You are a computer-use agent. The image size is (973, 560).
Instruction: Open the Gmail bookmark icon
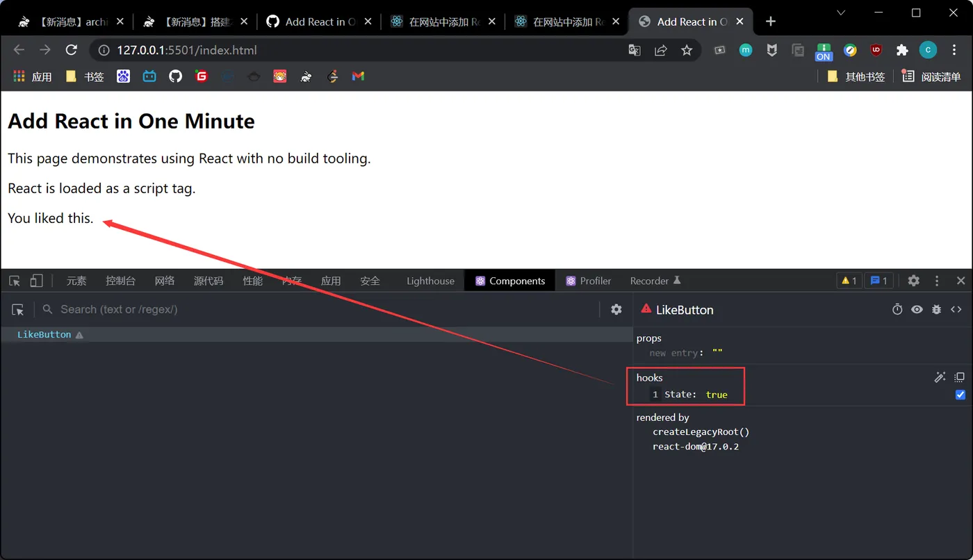coord(358,76)
